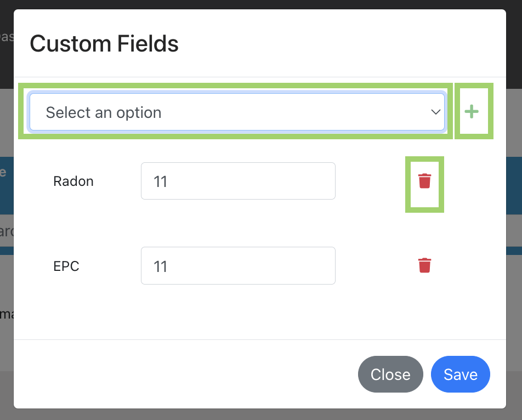Click the blue Save button in dialog footer
Screen dimensions: 522x420
tap(461, 374)
